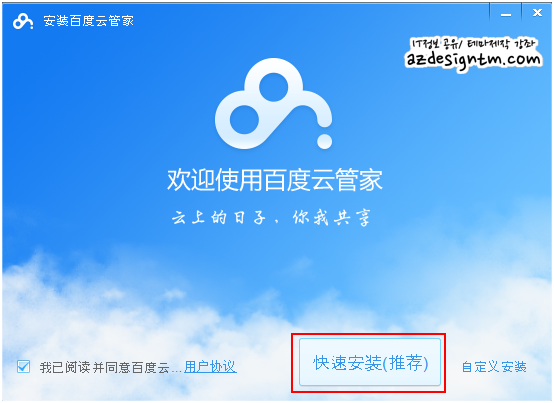
Task: Click the checkmark inside the agreement box
Action: [24, 367]
